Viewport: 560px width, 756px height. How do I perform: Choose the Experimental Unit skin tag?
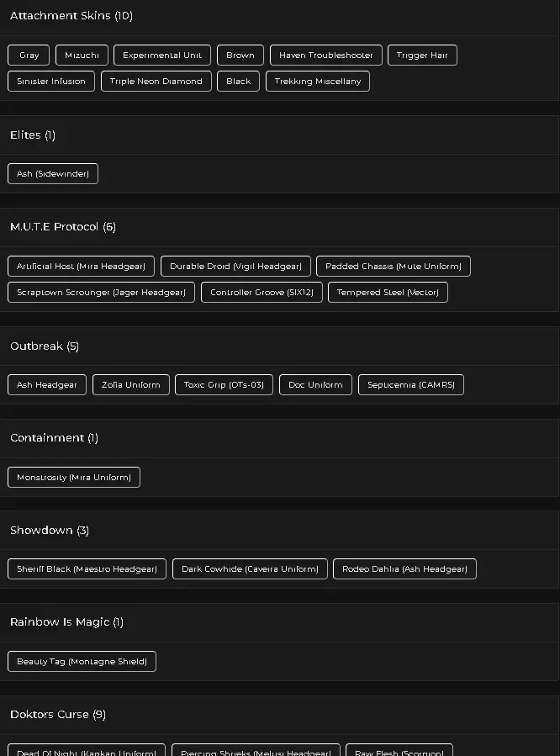[x=162, y=56]
